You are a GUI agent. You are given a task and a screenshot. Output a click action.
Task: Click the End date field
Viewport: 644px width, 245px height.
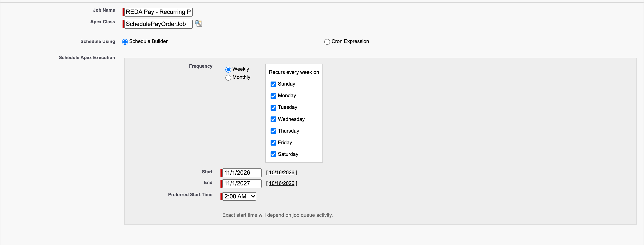[x=242, y=183]
